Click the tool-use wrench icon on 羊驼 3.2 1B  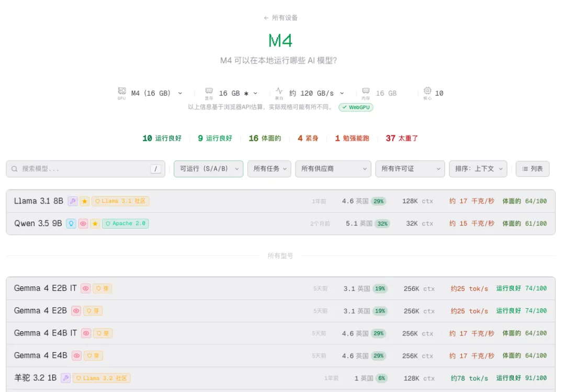point(65,378)
